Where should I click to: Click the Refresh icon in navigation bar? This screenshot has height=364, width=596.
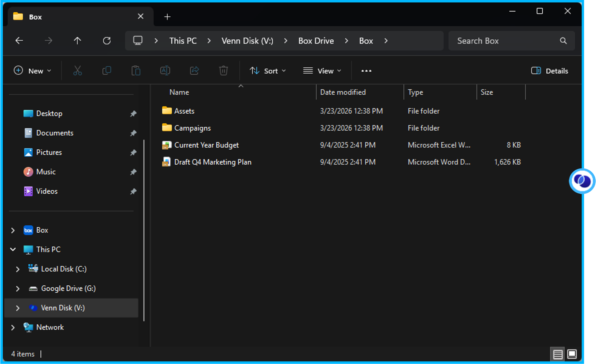[107, 41]
